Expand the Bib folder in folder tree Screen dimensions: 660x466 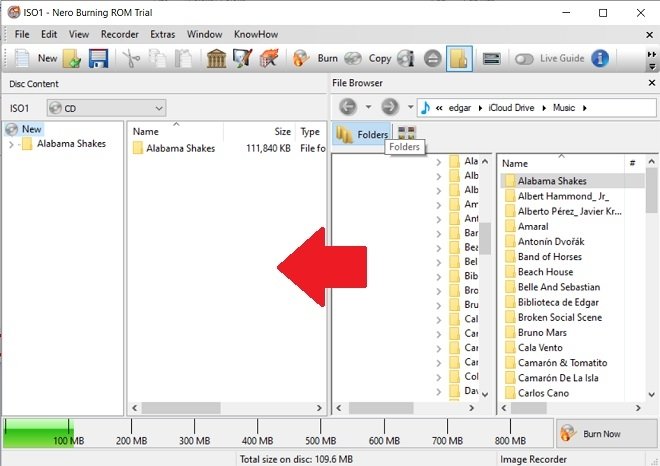click(439, 277)
